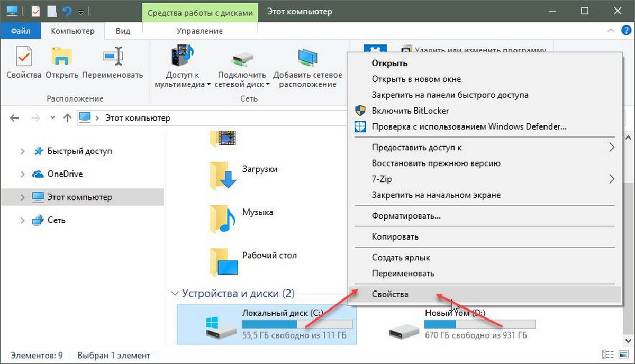This screenshot has height=364, width=635.
Task: Click the undo icon in title bar
Action: tap(66, 11)
